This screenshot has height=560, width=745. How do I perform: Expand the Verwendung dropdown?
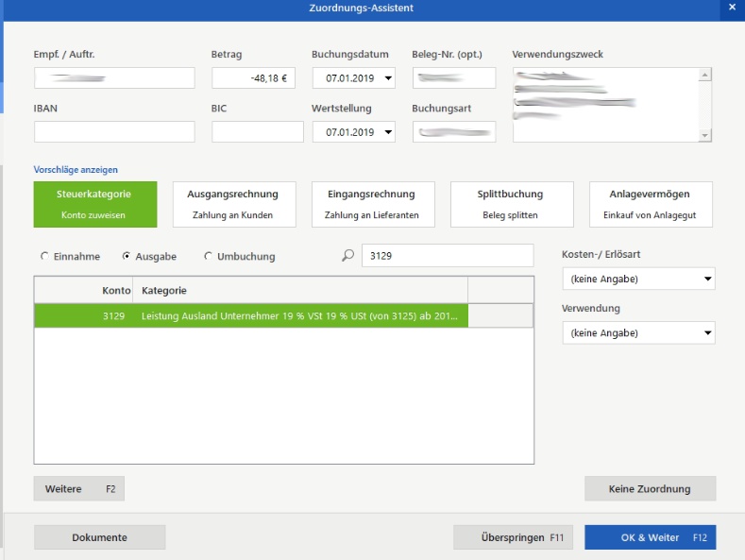[x=707, y=332]
